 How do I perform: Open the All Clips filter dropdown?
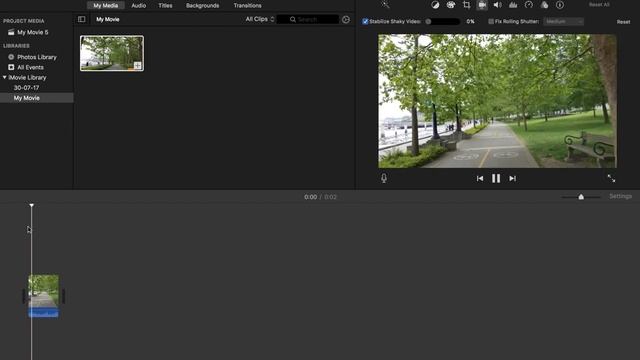pos(260,19)
